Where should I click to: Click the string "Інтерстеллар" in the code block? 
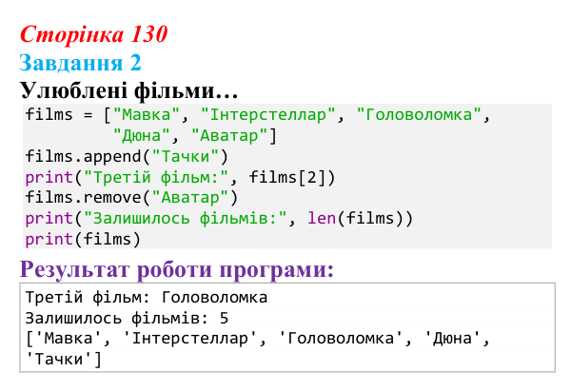pyautogui.click(x=267, y=115)
